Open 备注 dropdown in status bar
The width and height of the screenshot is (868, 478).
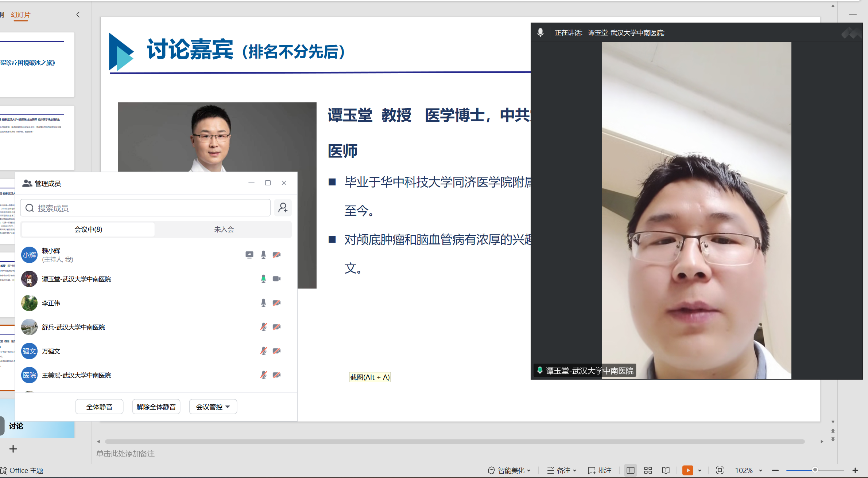[562, 470]
